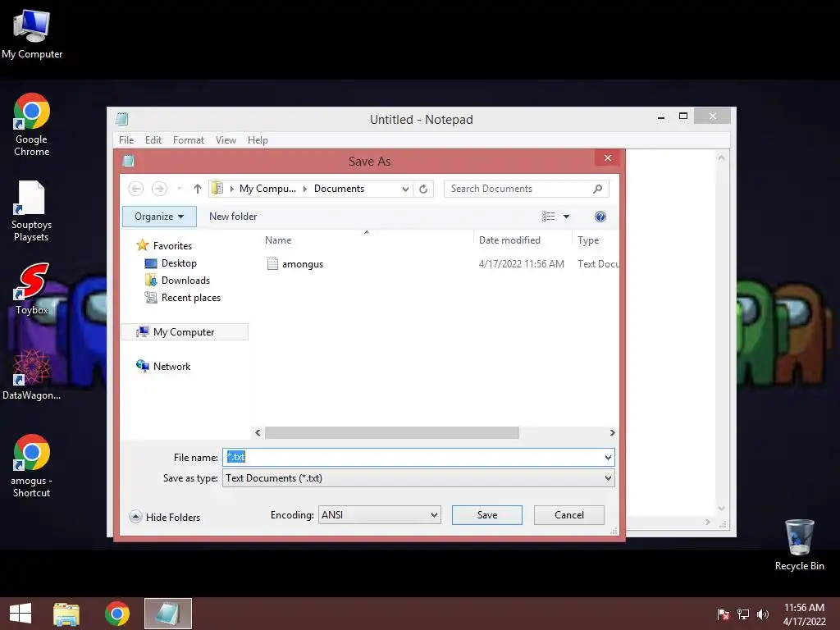
Task: Open DataWagon desktop shortcut
Action: click(31, 374)
